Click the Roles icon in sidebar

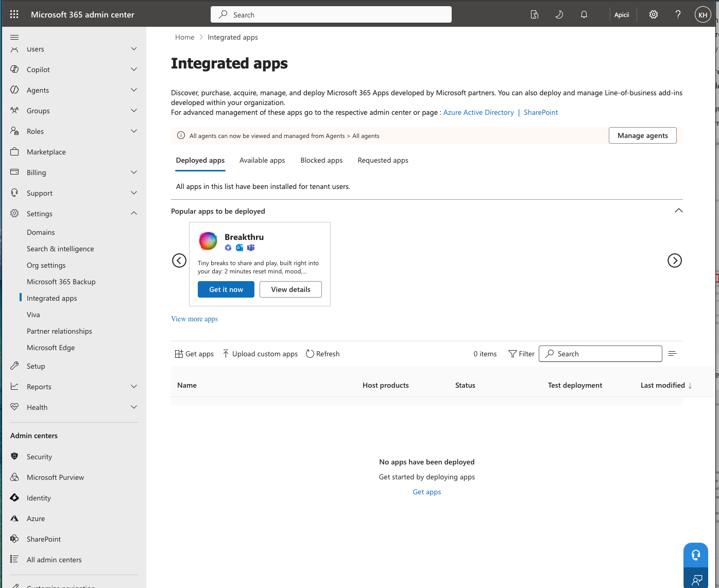click(14, 131)
